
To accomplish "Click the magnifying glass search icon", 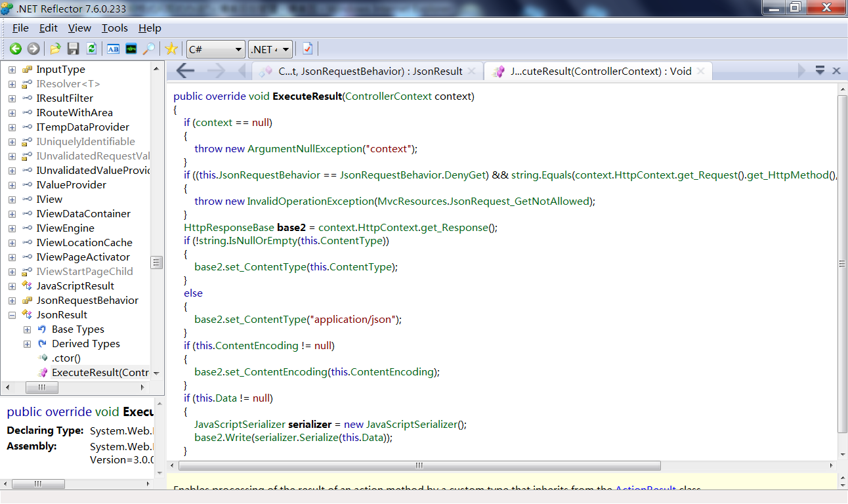I will [x=149, y=49].
